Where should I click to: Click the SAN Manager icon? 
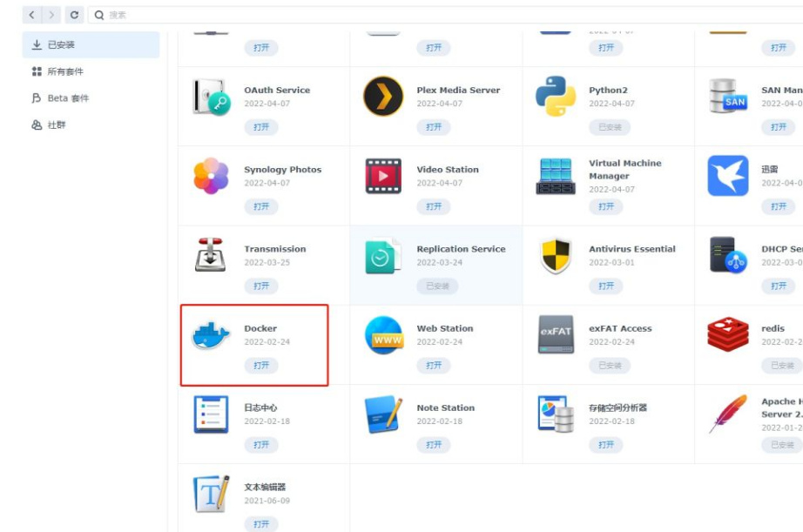(x=728, y=97)
